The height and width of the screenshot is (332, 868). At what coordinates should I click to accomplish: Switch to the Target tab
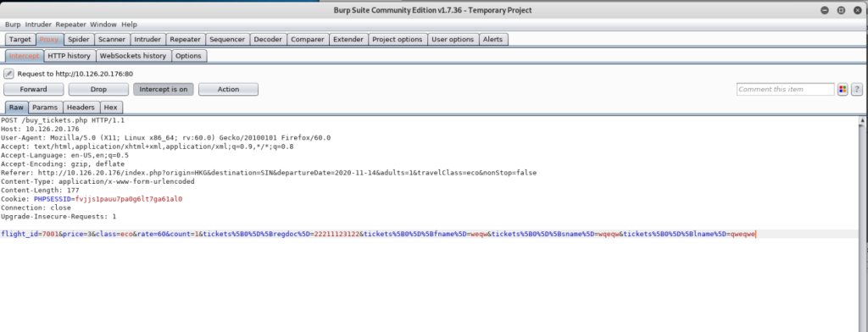tap(20, 39)
